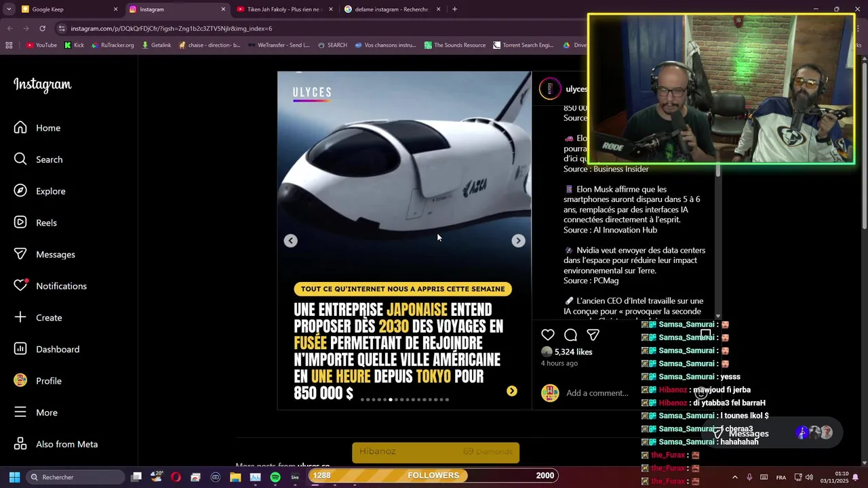Switch to Google Keep tab
Viewport: 868px width, 488px height.
tap(70, 9)
